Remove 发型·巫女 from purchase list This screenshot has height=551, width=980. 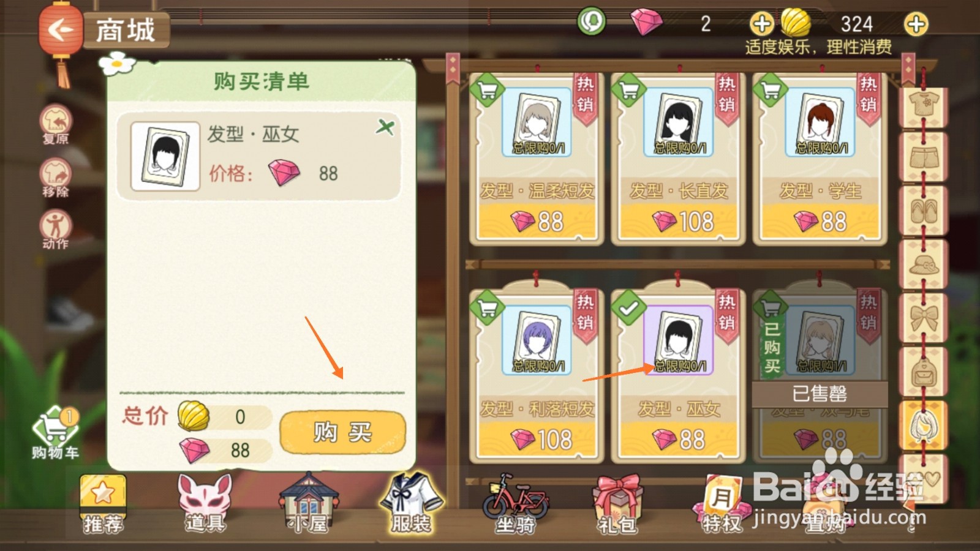[385, 127]
